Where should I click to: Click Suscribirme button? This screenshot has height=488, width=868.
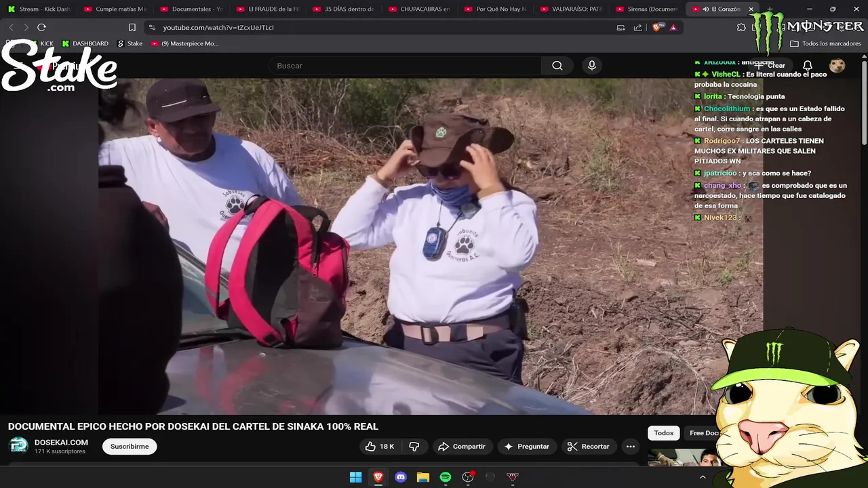[130, 447]
